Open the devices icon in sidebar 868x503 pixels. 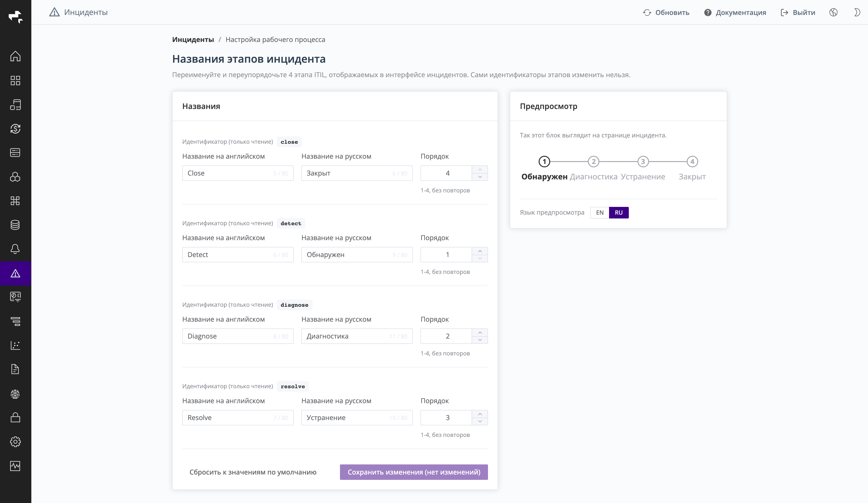tap(15, 104)
